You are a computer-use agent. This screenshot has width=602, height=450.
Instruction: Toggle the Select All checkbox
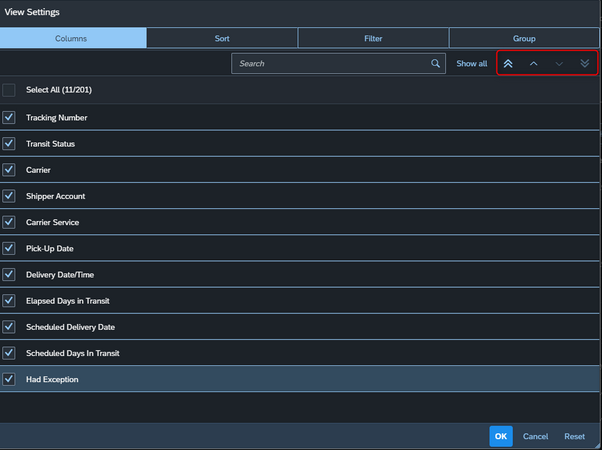point(9,90)
